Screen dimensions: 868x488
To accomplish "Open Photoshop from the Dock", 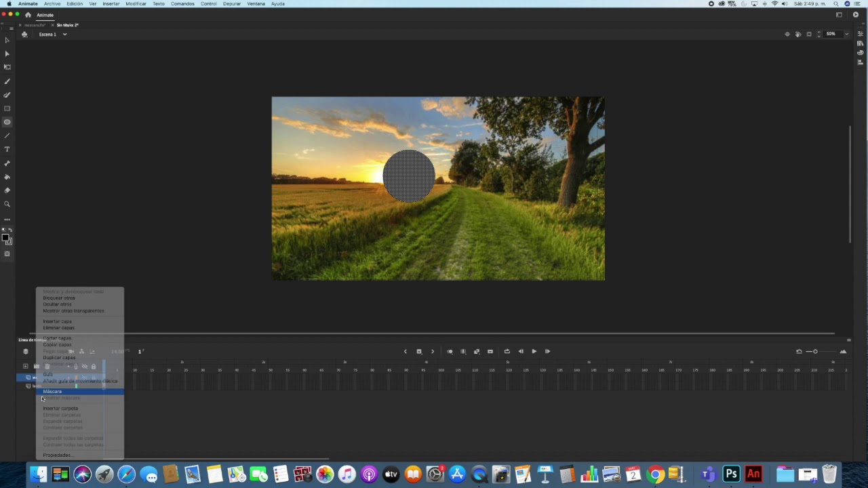I will [x=731, y=474].
